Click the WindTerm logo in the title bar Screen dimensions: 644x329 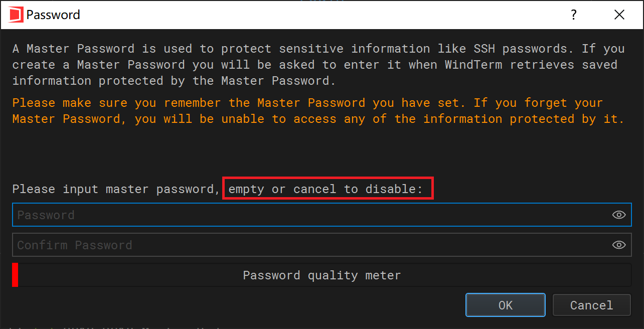pyautogui.click(x=15, y=15)
